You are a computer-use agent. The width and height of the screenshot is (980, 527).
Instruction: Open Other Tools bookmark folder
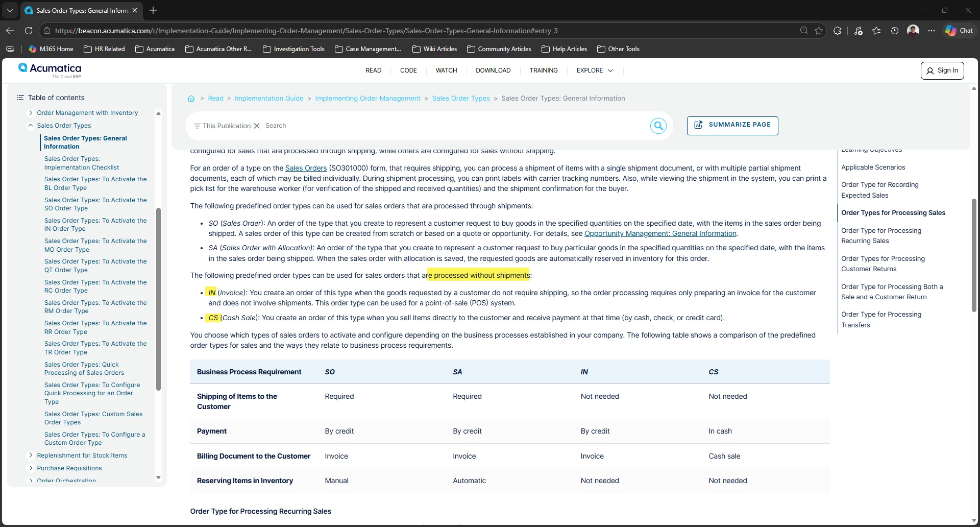(x=618, y=49)
